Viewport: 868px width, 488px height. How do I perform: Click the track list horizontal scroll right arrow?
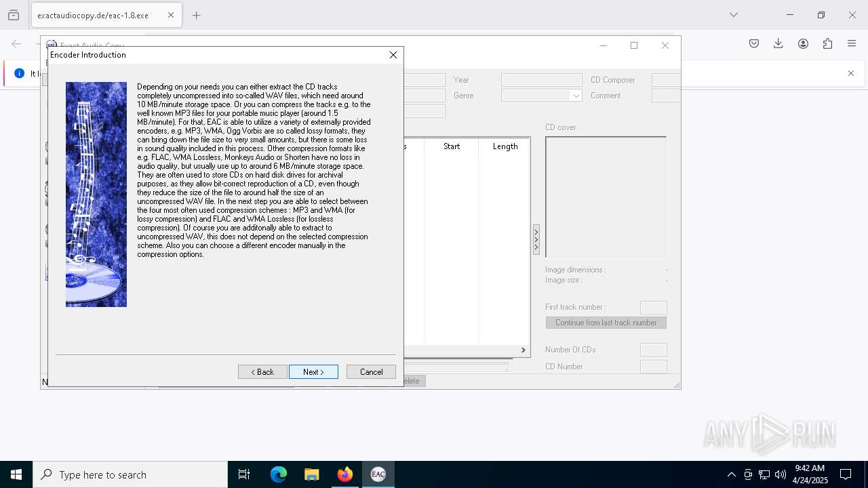(x=523, y=350)
